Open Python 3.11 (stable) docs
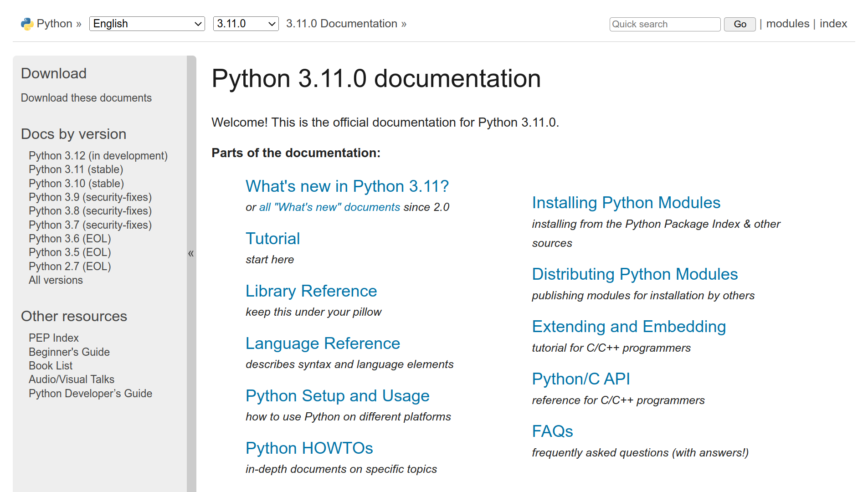 (x=76, y=169)
